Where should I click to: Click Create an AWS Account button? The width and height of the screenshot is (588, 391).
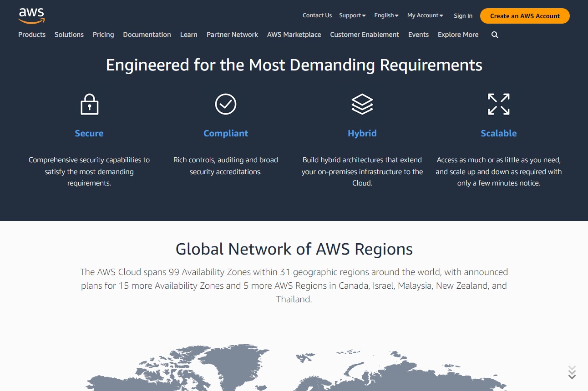click(x=525, y=16)
